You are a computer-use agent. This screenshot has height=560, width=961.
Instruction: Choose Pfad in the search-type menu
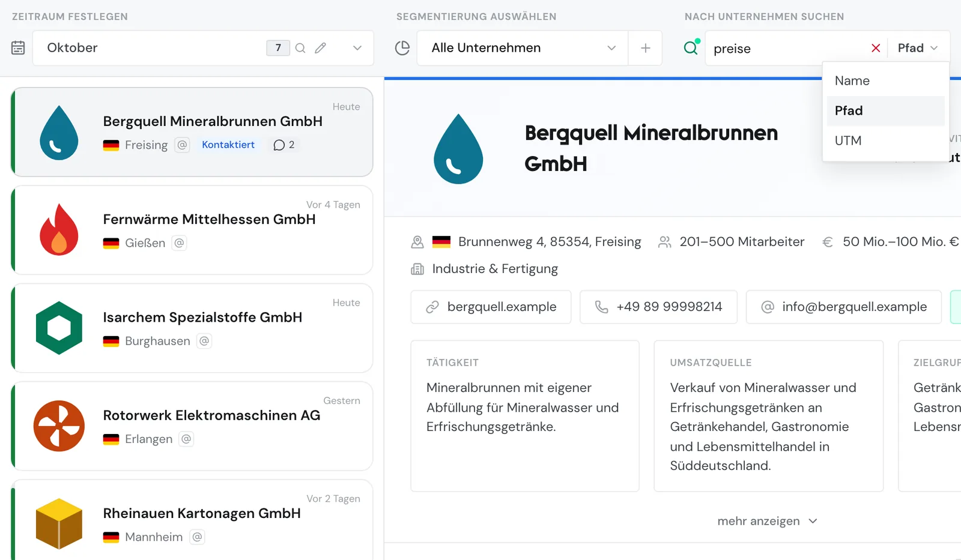pos(886,111)
